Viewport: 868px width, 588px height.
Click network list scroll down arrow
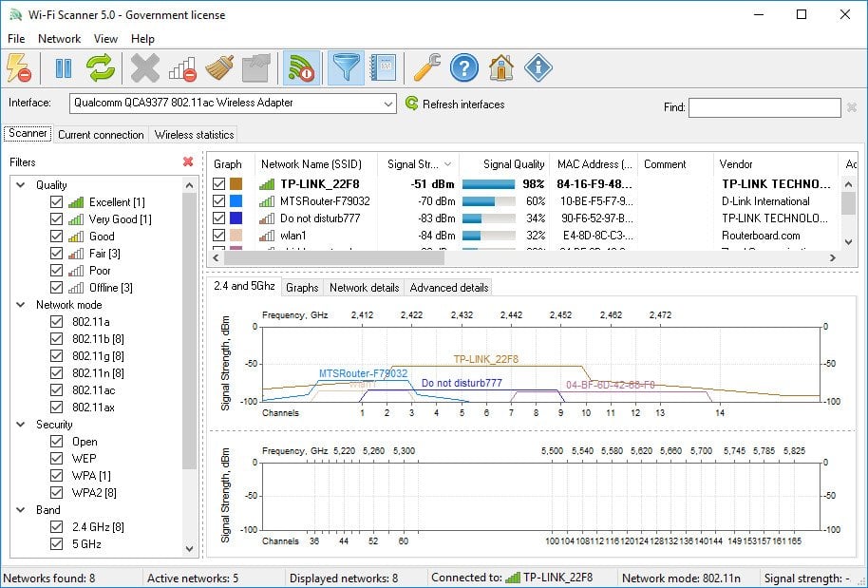point(848,241)
